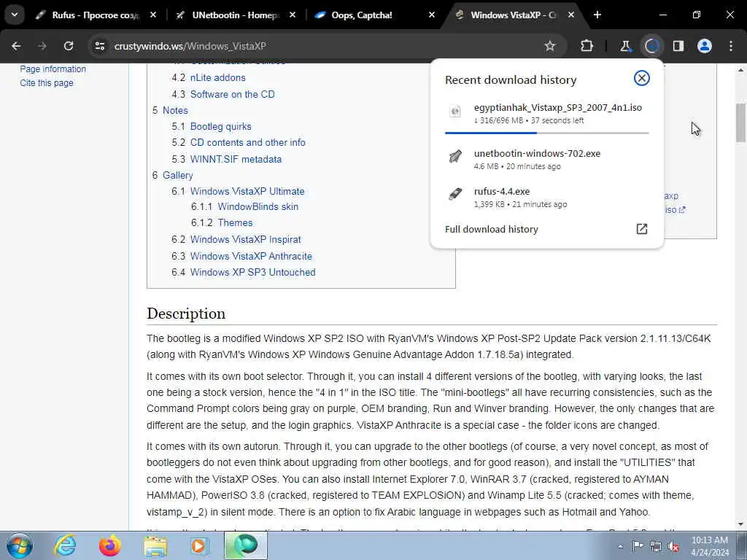The width and height of the screenshot is (747, 560).
Task: Launch Internet Explorer from the taskbar
Action: [64, 545]
